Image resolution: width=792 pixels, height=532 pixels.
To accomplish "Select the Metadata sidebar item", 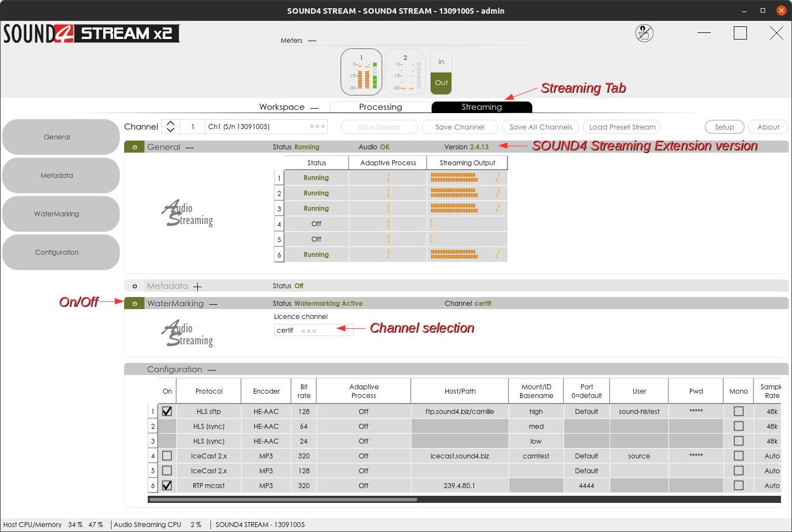I will (x=61, y=176).
